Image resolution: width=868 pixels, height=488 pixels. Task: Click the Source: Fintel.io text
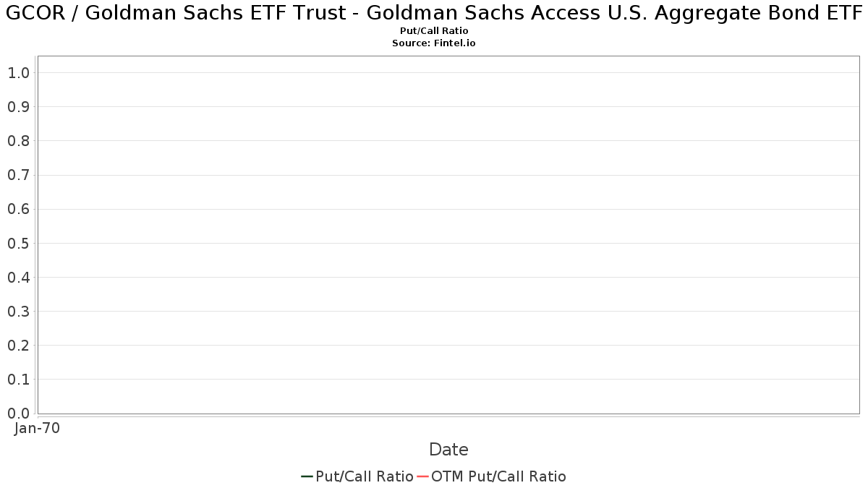(x=434, y=43)
